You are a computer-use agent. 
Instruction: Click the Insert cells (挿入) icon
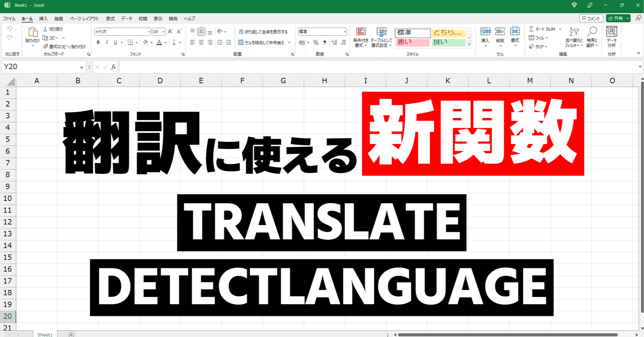pos(485,31)
